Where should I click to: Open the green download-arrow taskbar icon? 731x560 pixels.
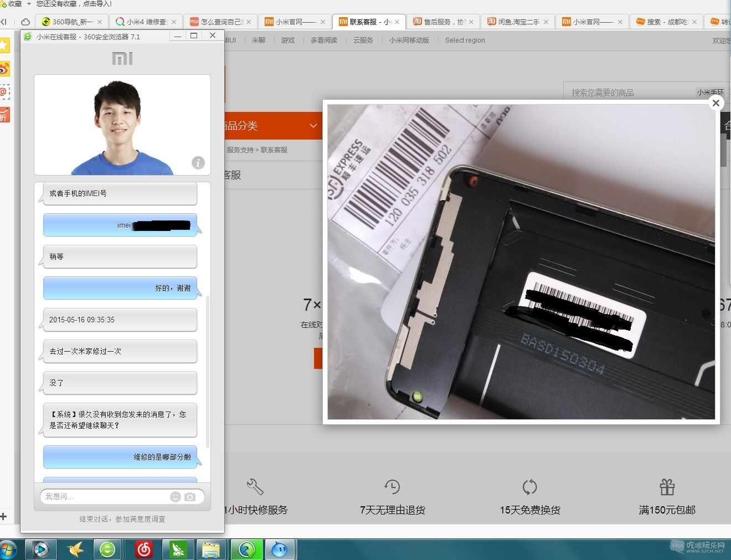246,549
